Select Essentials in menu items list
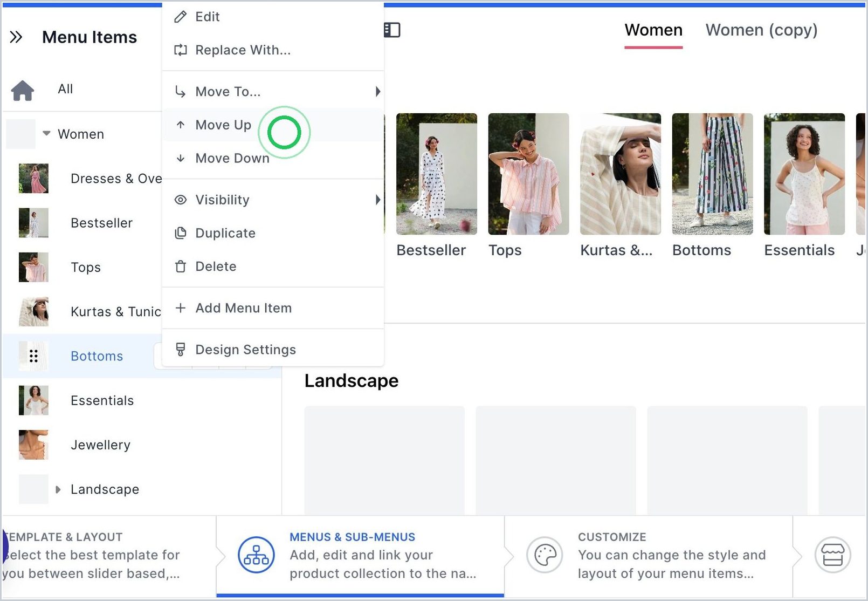 [142, 400]
